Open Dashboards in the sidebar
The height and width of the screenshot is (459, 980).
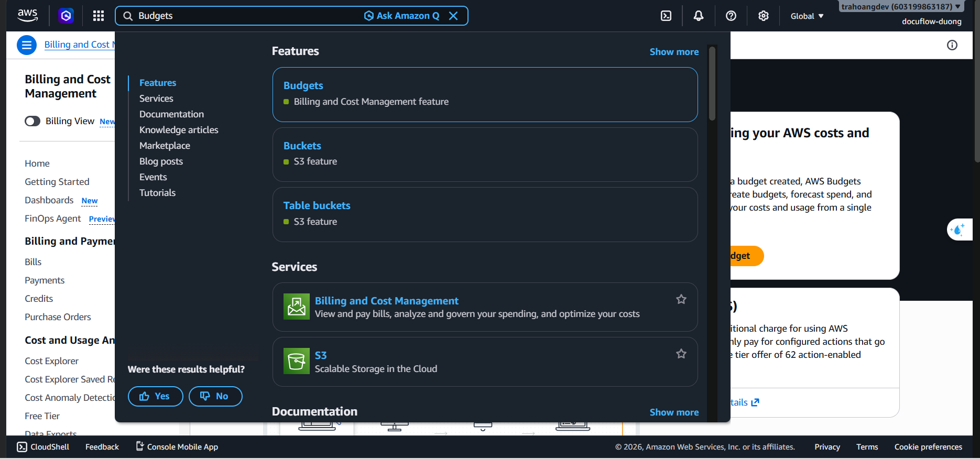49,200
